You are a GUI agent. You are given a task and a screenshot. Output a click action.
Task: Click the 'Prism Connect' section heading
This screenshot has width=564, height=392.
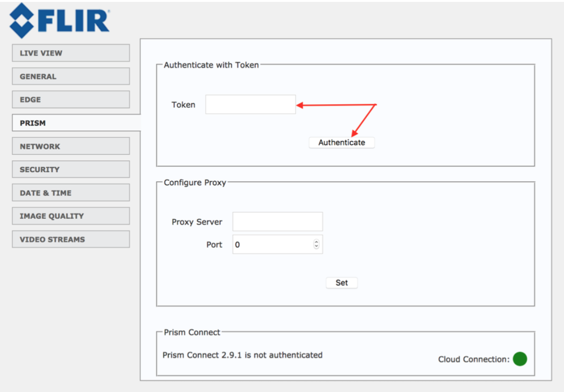click(x=192, y=332)
